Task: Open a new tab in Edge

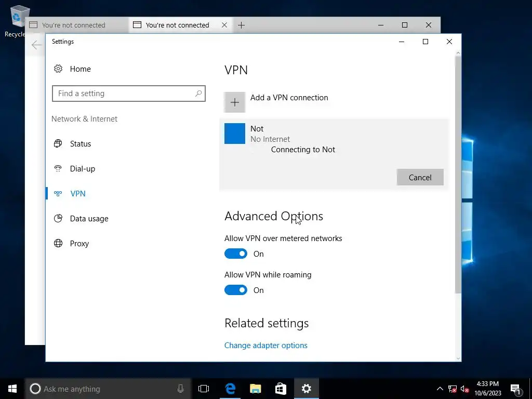Action: click(241, 25)
